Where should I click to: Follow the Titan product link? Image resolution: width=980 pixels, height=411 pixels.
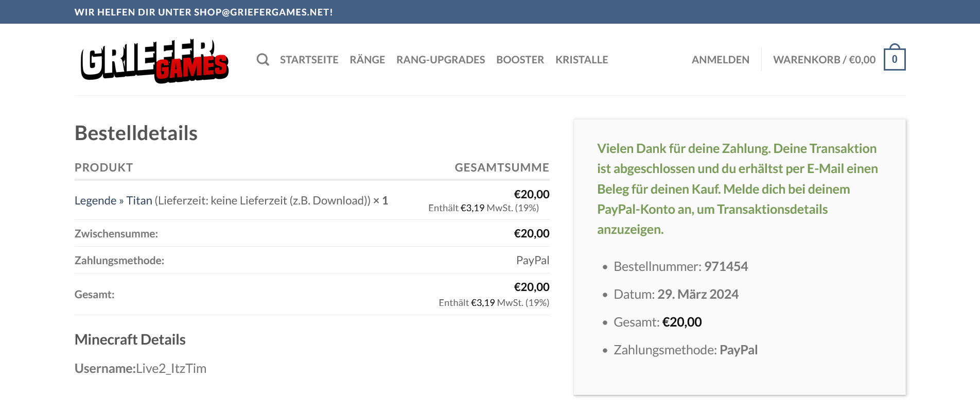tap(139, 200)
